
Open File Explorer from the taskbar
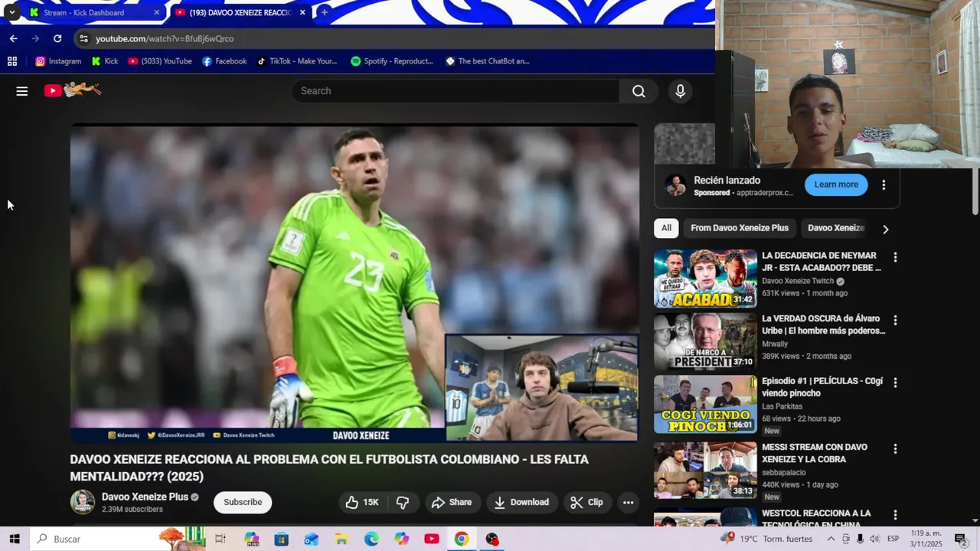(x=341, y=539)
